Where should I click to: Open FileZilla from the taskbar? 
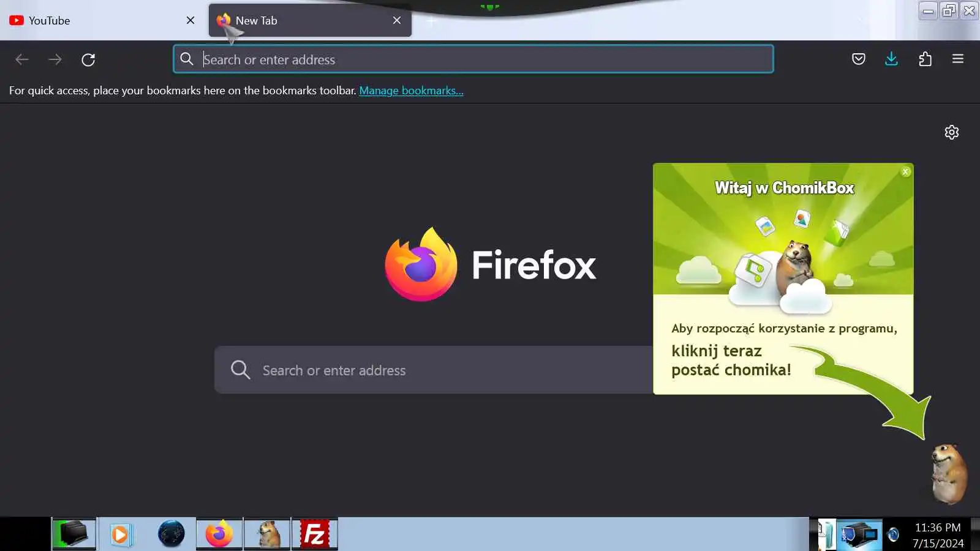click(x=315, y=534)
